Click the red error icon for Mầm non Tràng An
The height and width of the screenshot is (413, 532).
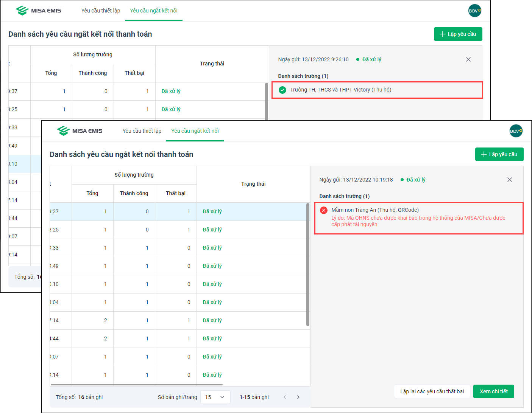(324, 210)
